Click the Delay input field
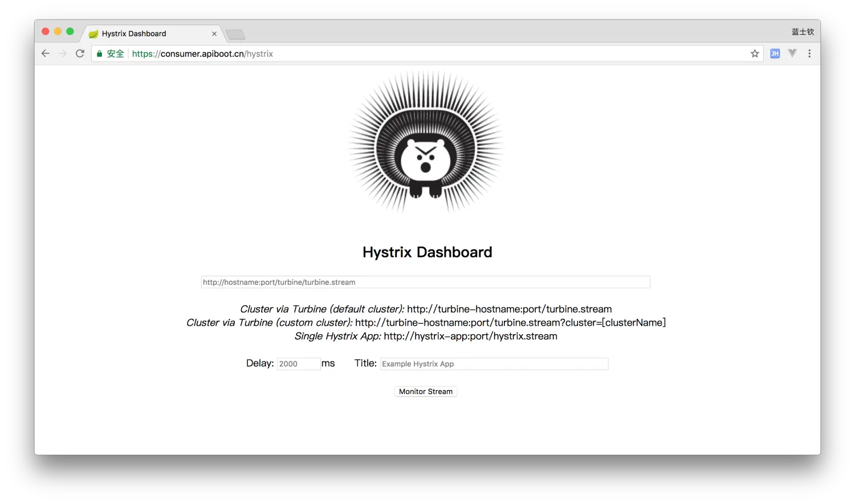 [299, 364]
